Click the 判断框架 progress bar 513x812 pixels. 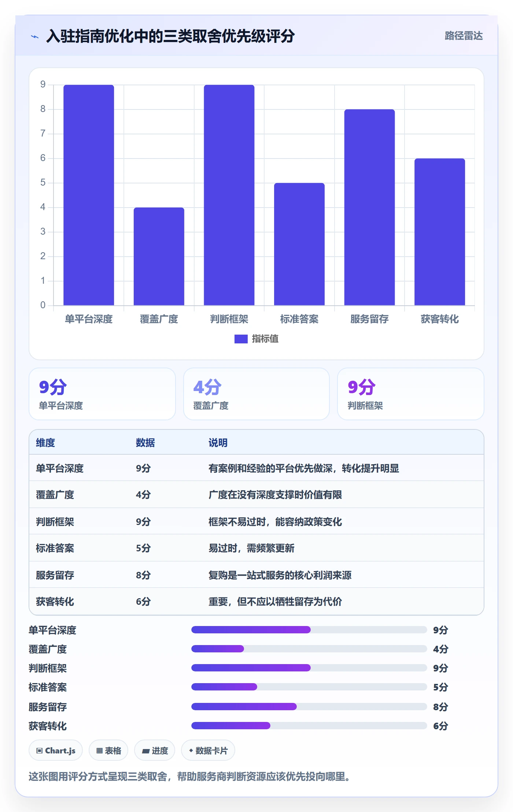309,668
